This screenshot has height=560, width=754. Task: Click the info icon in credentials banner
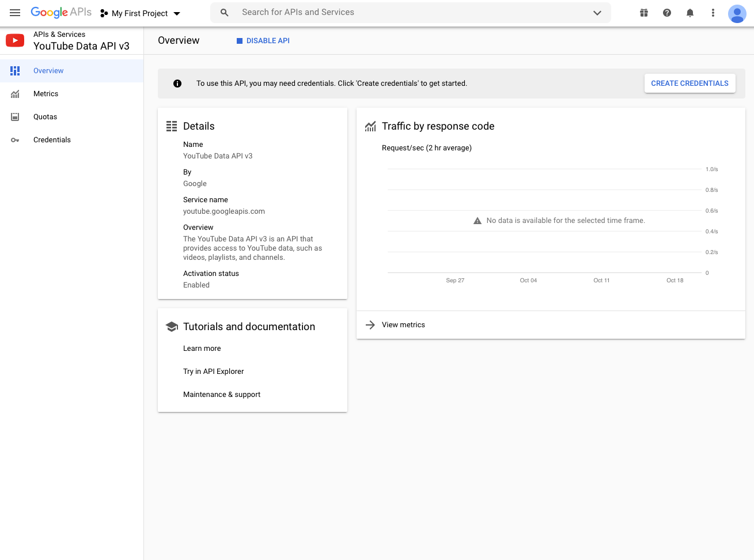click(177, 84)
